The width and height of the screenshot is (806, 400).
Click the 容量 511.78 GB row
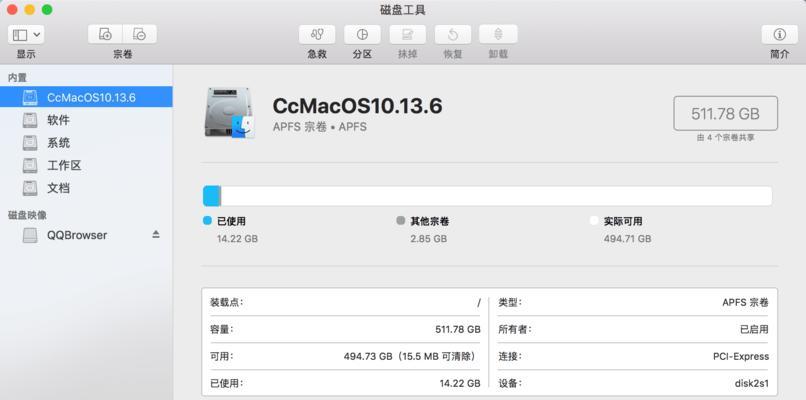point(345,329)
